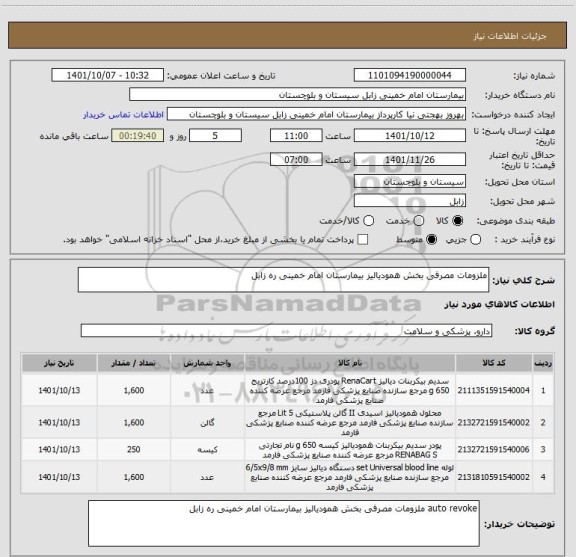The width and height of the screenshot is (576, 557).
Task: Click the ردیف column header
Action: (543, 363)
